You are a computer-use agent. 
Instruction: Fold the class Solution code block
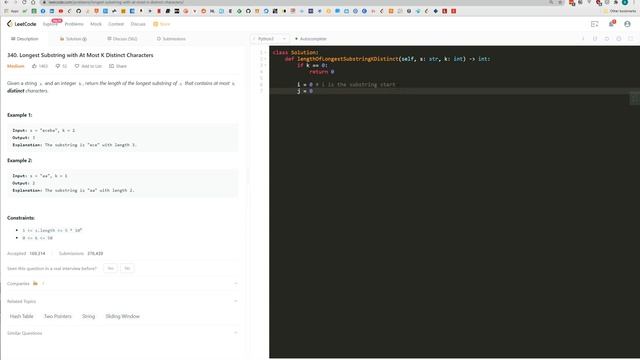click(266, 52)
